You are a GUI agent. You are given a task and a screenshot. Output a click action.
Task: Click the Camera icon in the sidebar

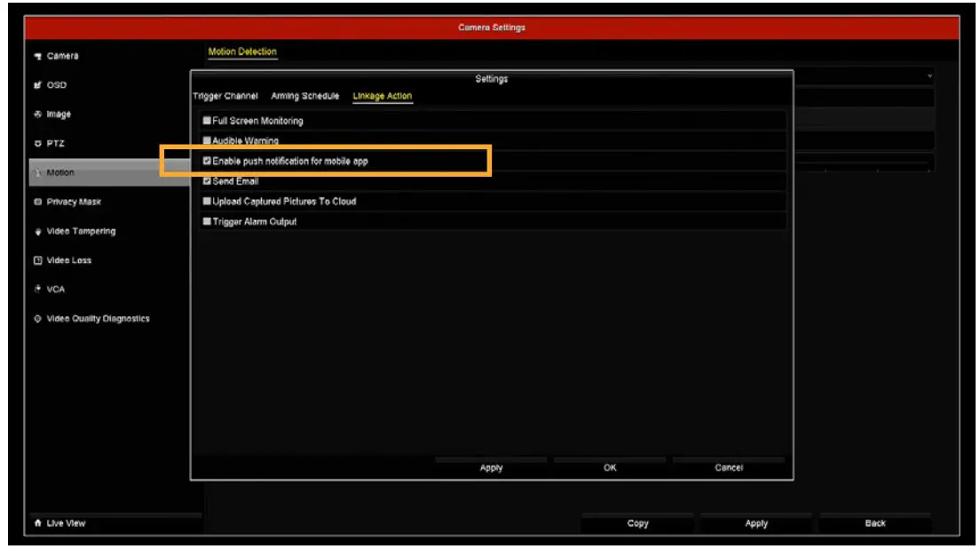click(37, 56)
